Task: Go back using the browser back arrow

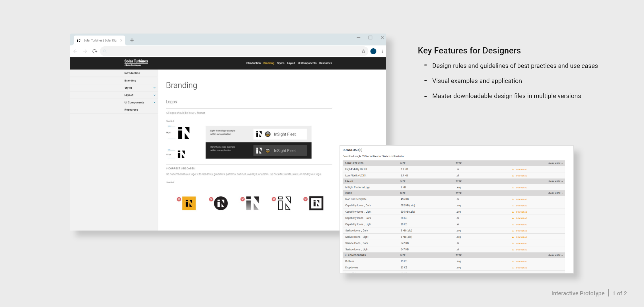Action: pyautogui.click(x=75, y=51)
